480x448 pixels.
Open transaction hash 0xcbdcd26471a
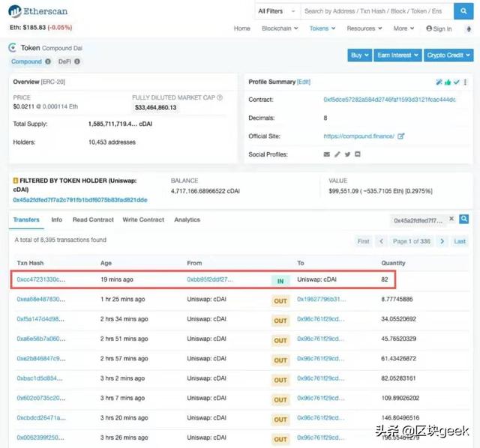pyautogui.click(x=41, y=418)
